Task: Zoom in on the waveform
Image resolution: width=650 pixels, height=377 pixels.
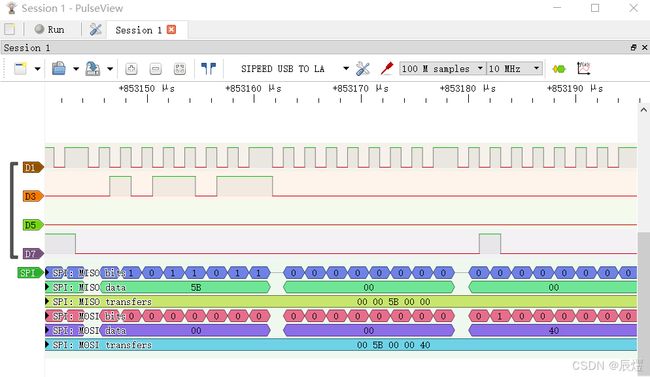Action: (x=131, y=69)
